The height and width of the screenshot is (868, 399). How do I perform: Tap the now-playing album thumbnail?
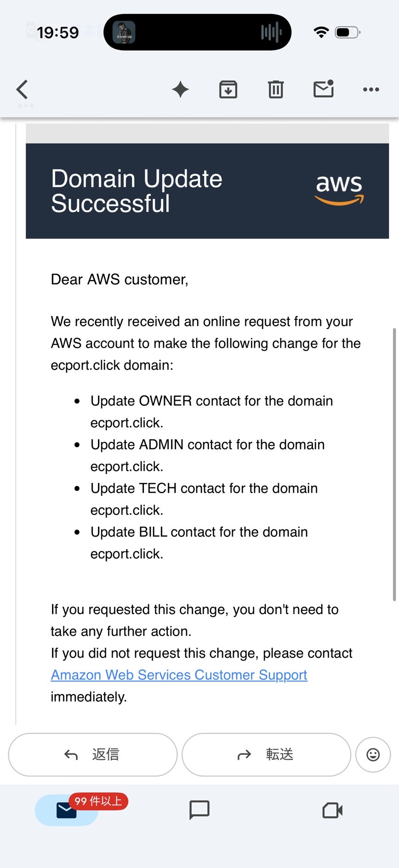[x=124, y=33]
